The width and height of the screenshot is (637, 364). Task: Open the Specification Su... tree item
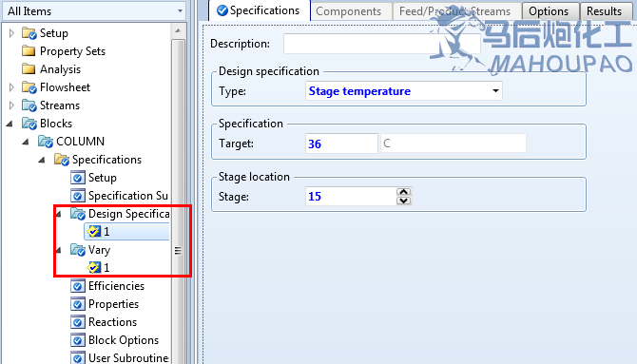[128, 196]
